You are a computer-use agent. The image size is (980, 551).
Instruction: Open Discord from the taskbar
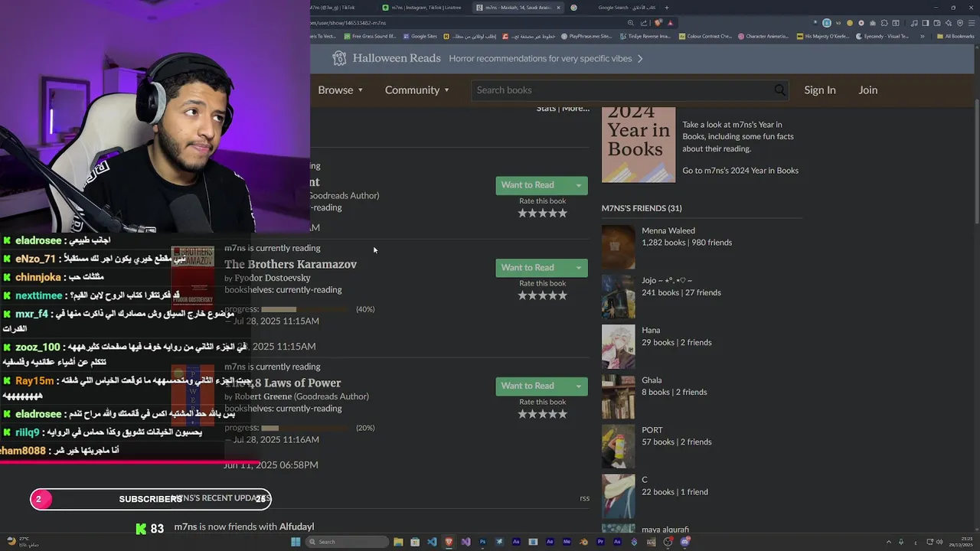click(684, 542)
